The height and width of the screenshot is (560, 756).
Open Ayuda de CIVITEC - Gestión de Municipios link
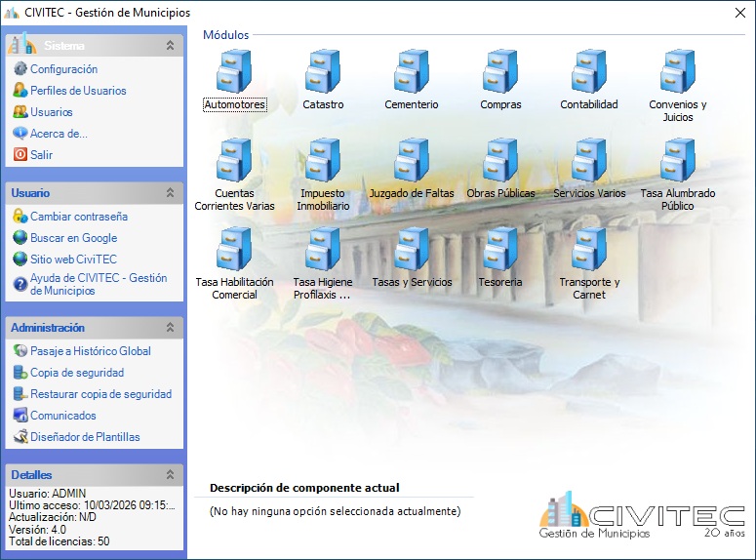pyautogui.click(x=99, y=284)
